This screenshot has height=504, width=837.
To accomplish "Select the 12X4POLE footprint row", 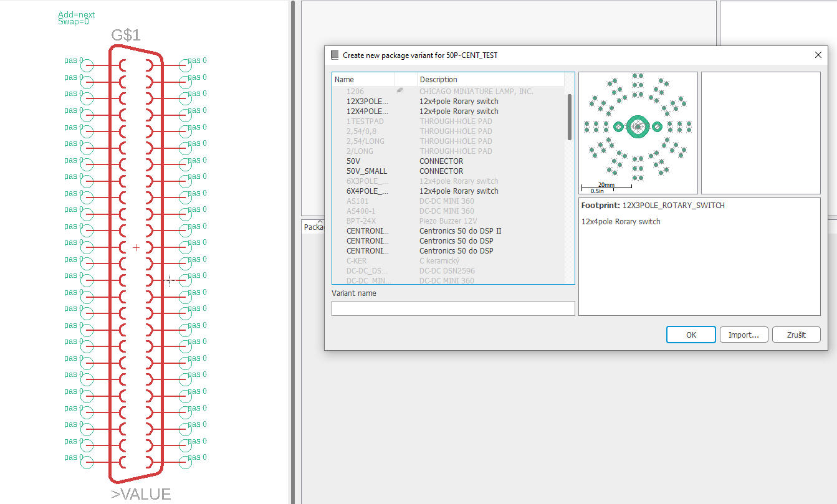I will click(368, 112).
